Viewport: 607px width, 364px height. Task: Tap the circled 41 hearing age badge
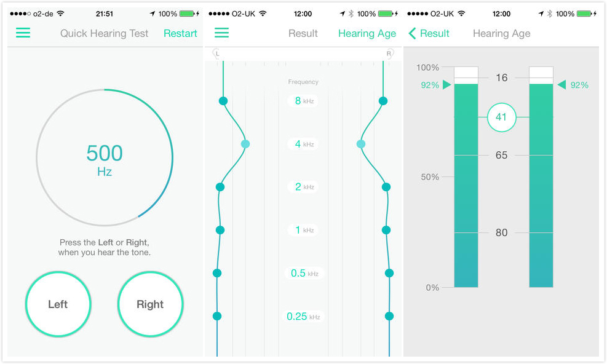point(501,116)
